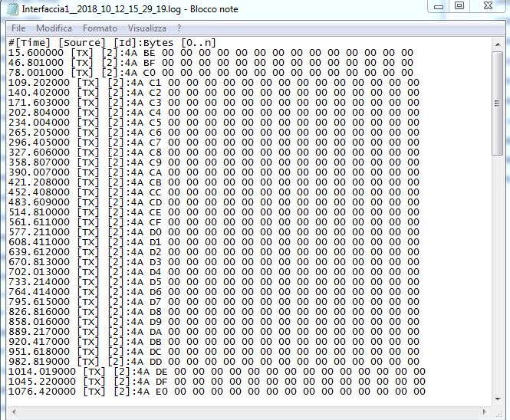Open the File menu
Screen dimensions: 510x420
pyautogui.click(x=18, y=28)
